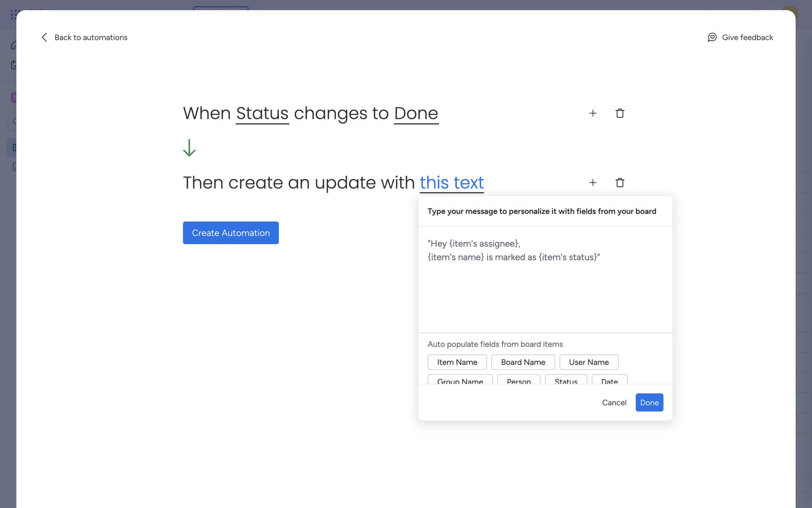Open the Status column selector in trigger

(x=262, y=113)
